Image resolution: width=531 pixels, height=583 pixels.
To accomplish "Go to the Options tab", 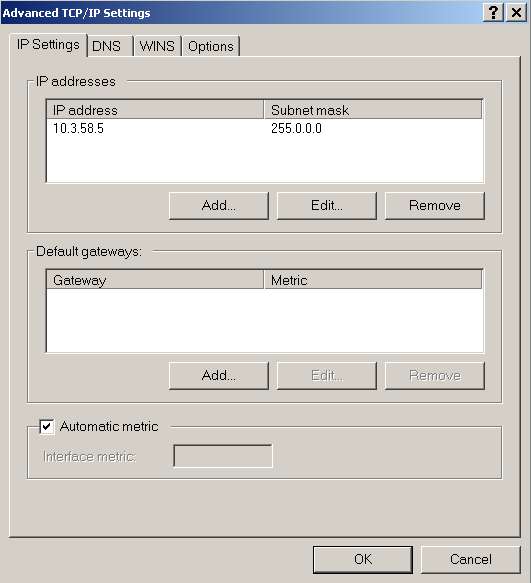I will coord(211,46).
